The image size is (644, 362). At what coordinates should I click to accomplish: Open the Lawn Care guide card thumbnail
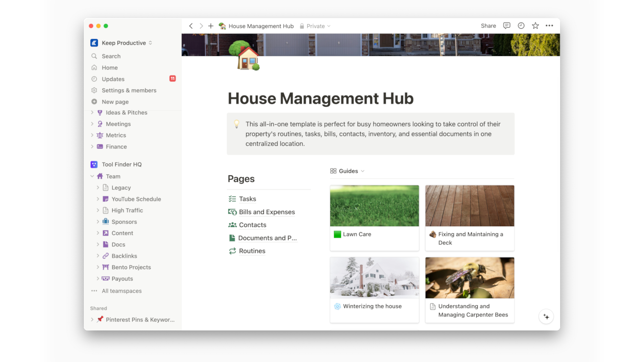tap(374, 206)
